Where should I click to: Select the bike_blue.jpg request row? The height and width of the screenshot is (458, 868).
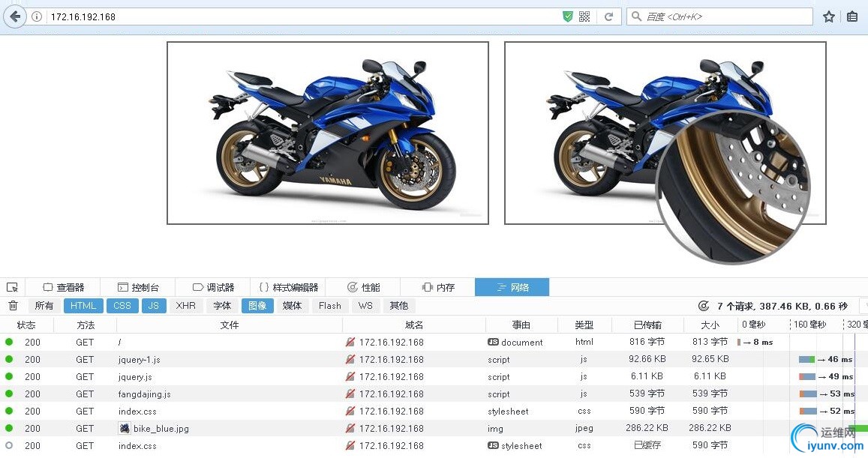[434, 428]
